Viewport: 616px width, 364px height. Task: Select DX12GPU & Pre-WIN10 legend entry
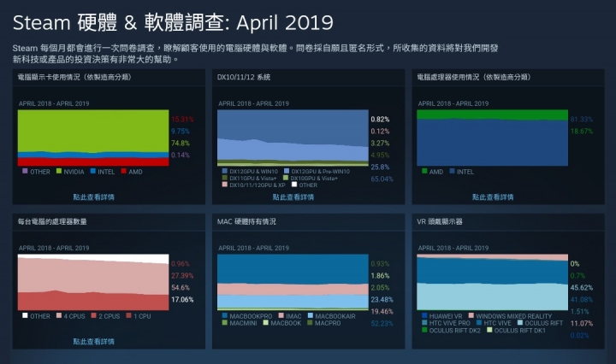(x=317, y=172)
